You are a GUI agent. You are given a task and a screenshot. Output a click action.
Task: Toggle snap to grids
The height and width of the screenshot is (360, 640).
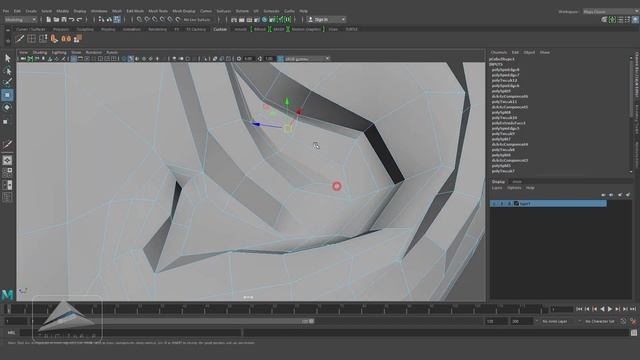tap(140, 19)
